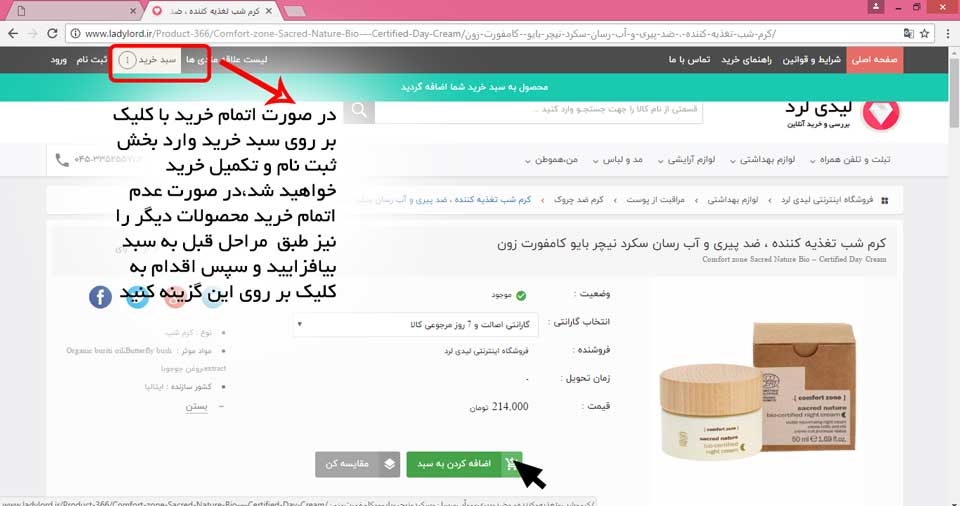Viewport: 960px width, 506px height.
Task: Open تماس با ما menu item
Action: (x=689, y=59)
